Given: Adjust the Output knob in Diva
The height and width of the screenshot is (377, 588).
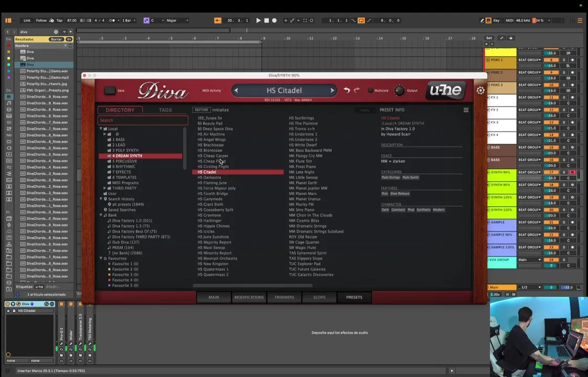Looking at the screenshot, I should click(x=399, y=90).
